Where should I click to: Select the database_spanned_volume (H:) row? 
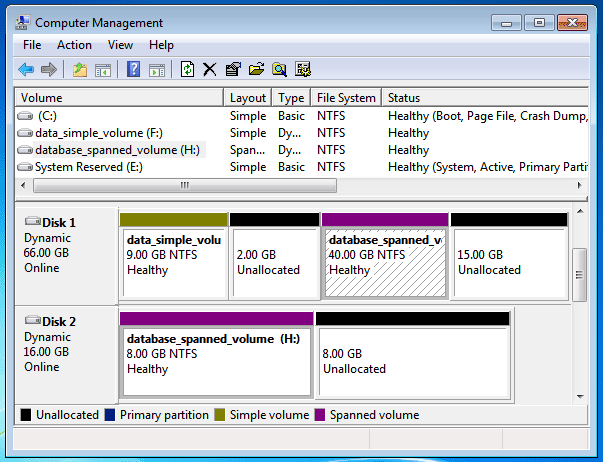302,150
